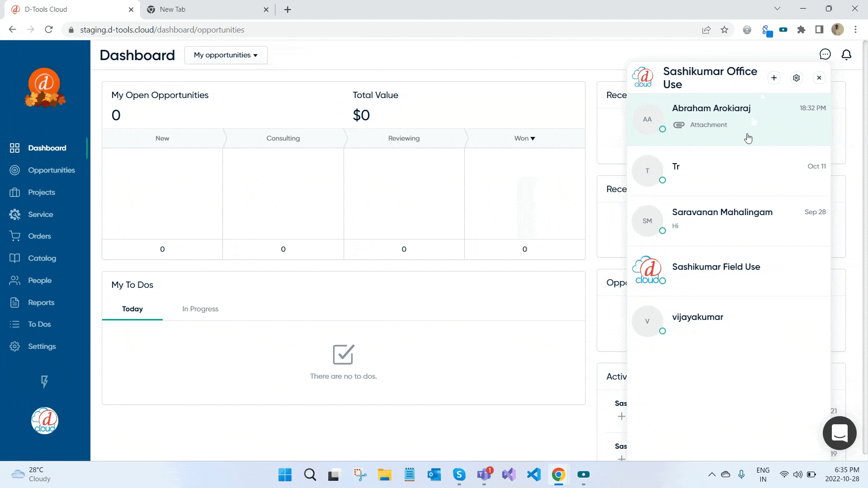Close the chat panel
The height and width of the screenshot is (488, 868).
819,77
